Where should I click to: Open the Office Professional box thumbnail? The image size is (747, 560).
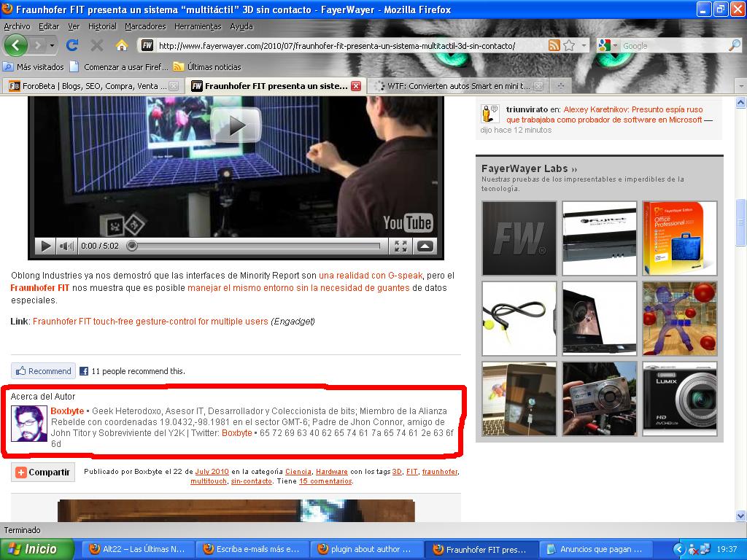tap(680, 238)
